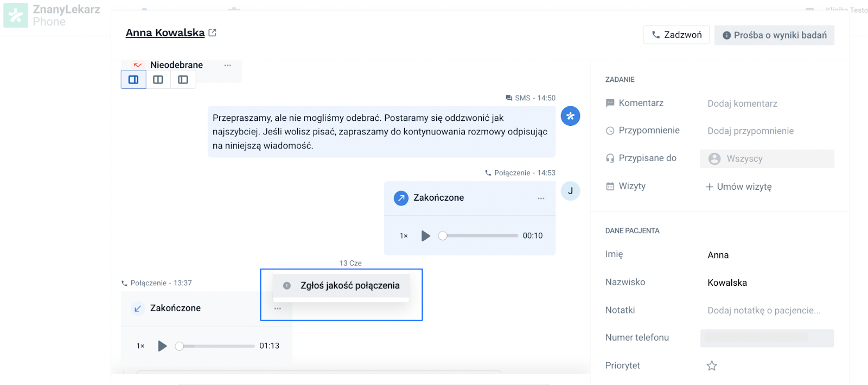Open the three-dot menu next to Nieodebrane

pyautogui.click(x=228, y=65)
